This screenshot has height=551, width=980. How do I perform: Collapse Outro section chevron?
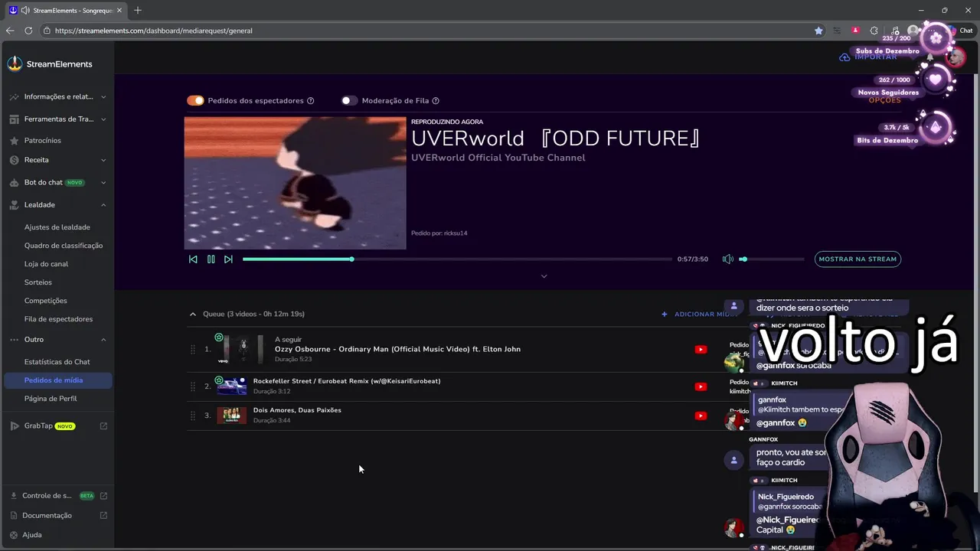pos(103,340)
